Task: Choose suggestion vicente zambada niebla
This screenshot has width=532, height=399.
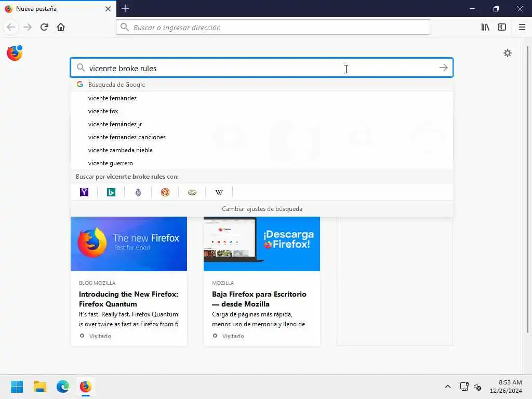Action: (262, 150)
